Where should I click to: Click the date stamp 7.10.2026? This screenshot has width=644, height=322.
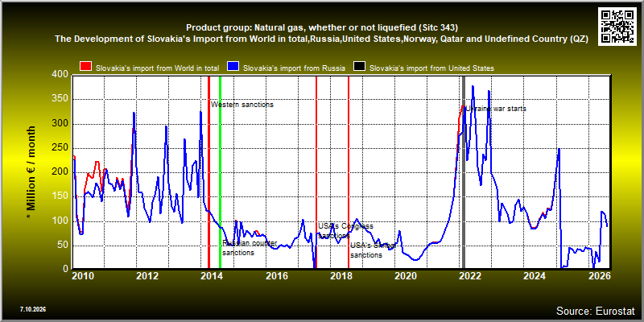(33, 309)
